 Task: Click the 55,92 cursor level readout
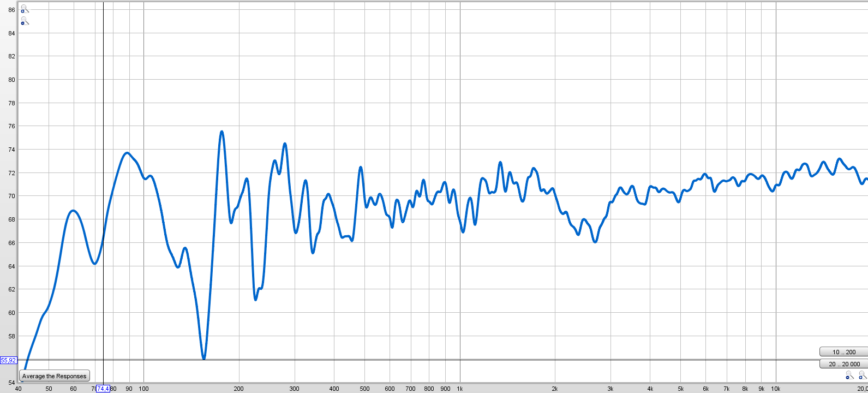point(8,360)
